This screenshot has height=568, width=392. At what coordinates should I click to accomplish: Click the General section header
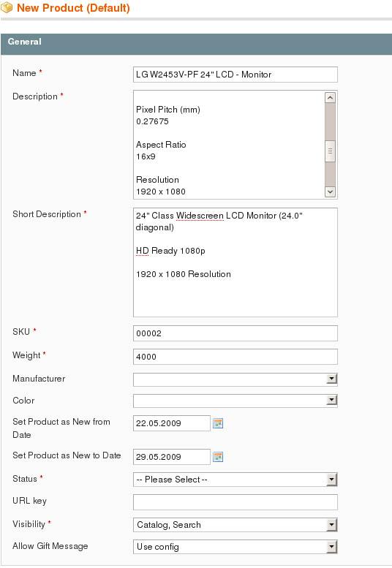(x=196, y=44)
